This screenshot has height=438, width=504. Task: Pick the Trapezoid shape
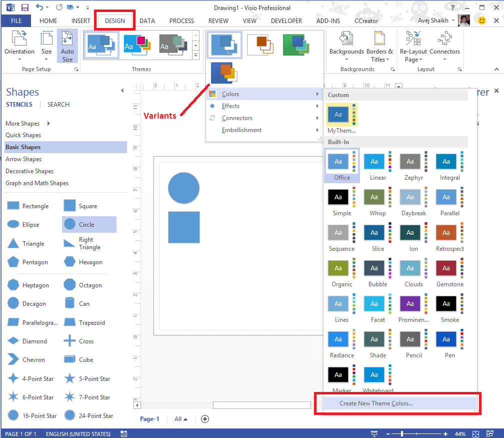coord(84,322)
